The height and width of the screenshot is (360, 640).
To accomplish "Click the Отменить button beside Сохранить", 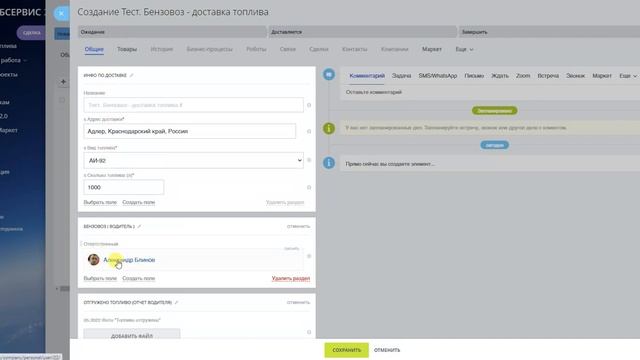I will point(387,350).
